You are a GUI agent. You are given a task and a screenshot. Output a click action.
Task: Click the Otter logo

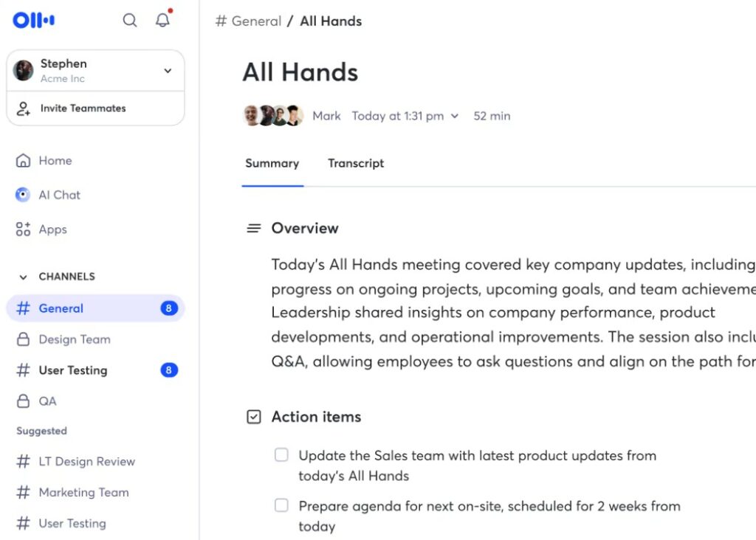[x=34, y=21]
